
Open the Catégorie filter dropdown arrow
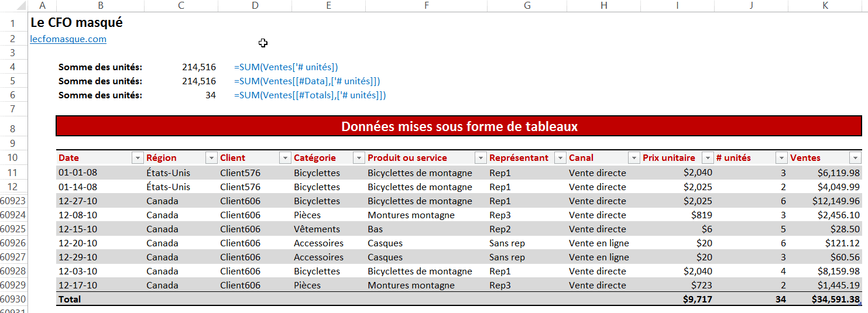[x=359, y=158]
